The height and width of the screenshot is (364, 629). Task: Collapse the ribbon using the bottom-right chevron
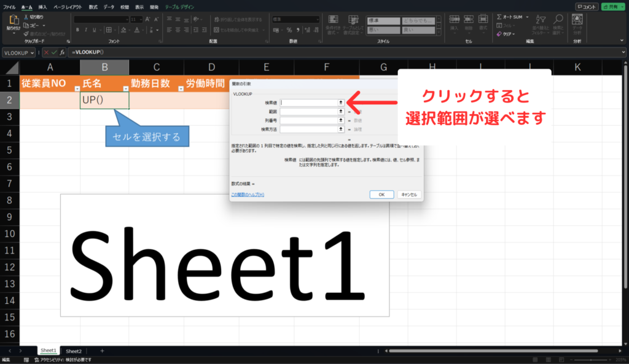(622, 41)
